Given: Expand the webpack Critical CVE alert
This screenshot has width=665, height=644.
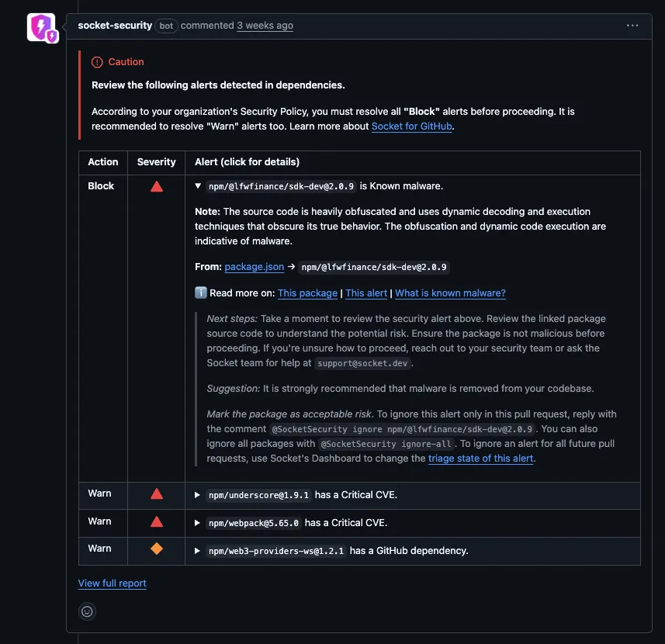Looking at the screenshot, I should point(196,522).
